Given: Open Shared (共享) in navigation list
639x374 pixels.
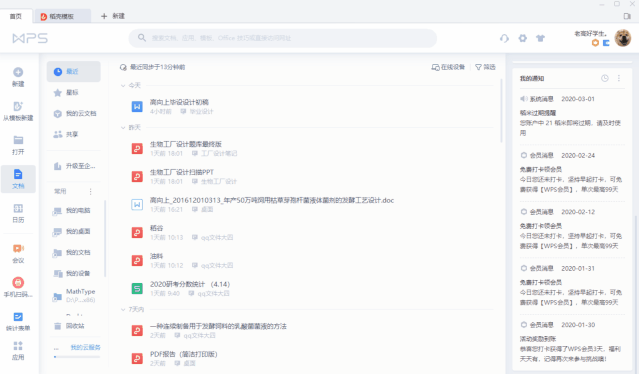Looking at the screenshot, I should coord(73,134).
